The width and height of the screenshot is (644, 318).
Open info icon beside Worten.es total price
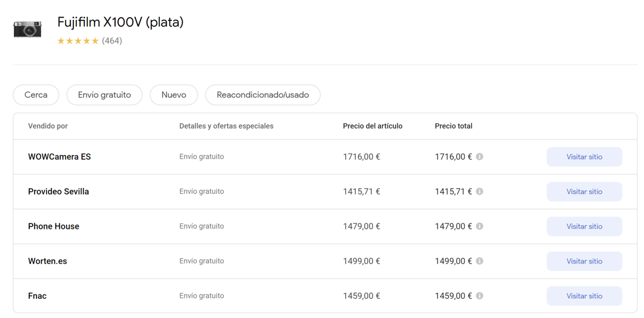point(479,261)
